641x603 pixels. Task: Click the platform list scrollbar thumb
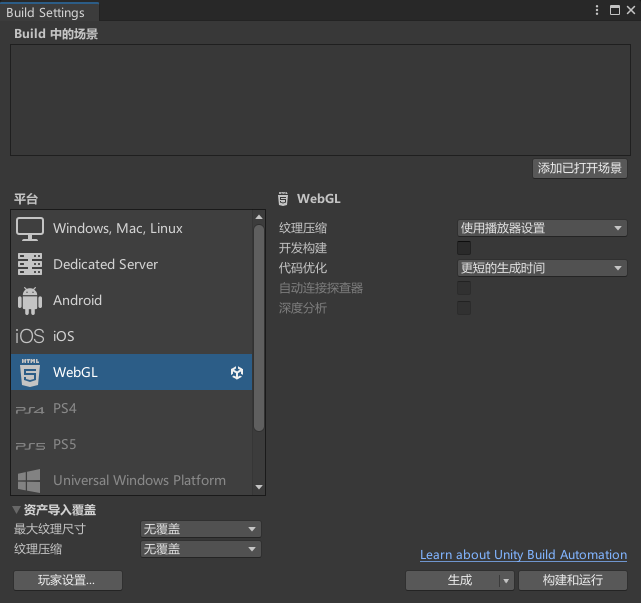coord(259,328)
